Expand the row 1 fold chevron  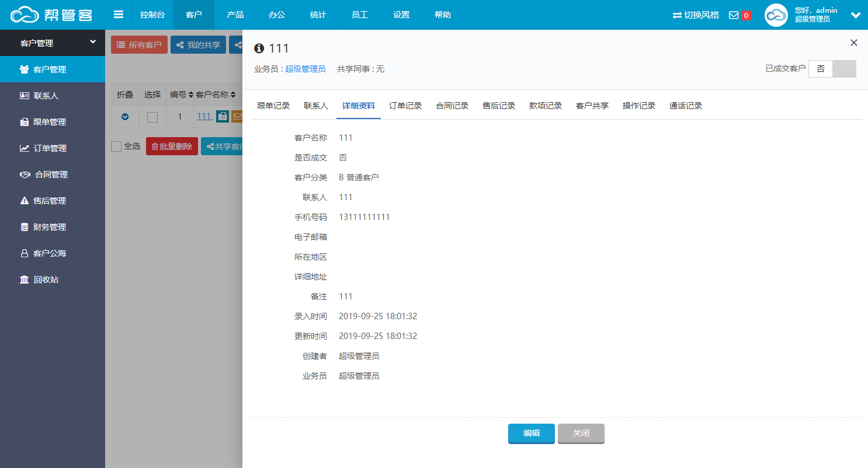coord(125,117)
